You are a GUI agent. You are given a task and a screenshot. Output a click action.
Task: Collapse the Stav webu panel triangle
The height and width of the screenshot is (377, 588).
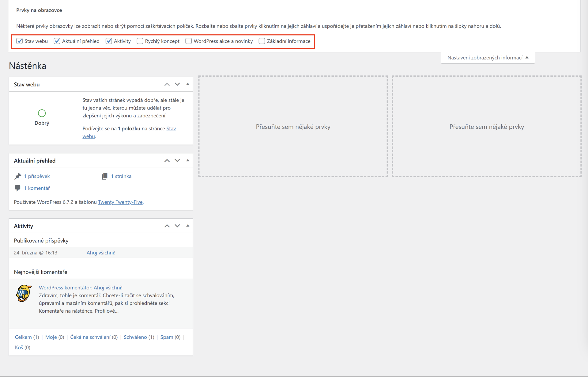coord(188,84)
